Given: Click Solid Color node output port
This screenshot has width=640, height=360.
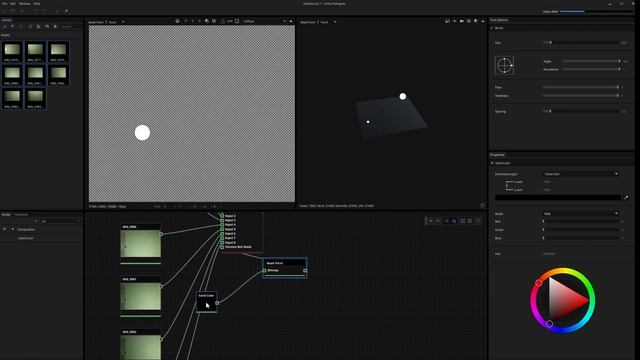Looking at the screenshot, I should [x=217, y=303].
